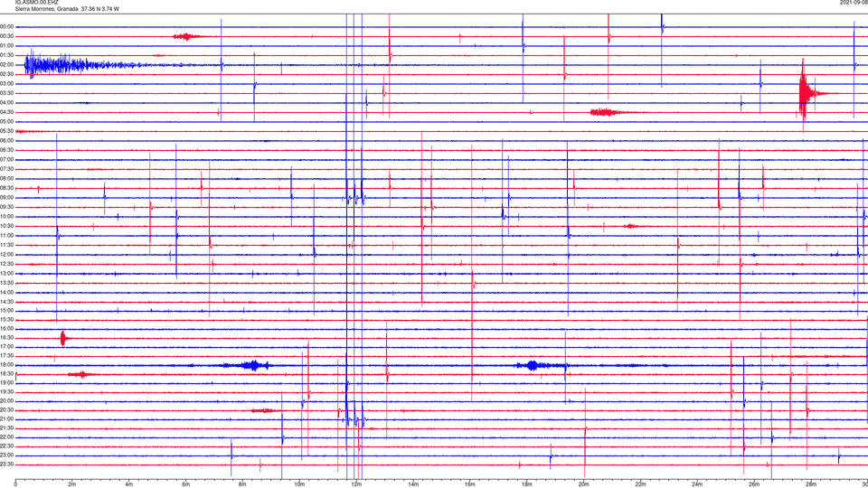Select the 13:00 trace time label
The height and width of the screenshot is (488, 868).
(7, 273)
